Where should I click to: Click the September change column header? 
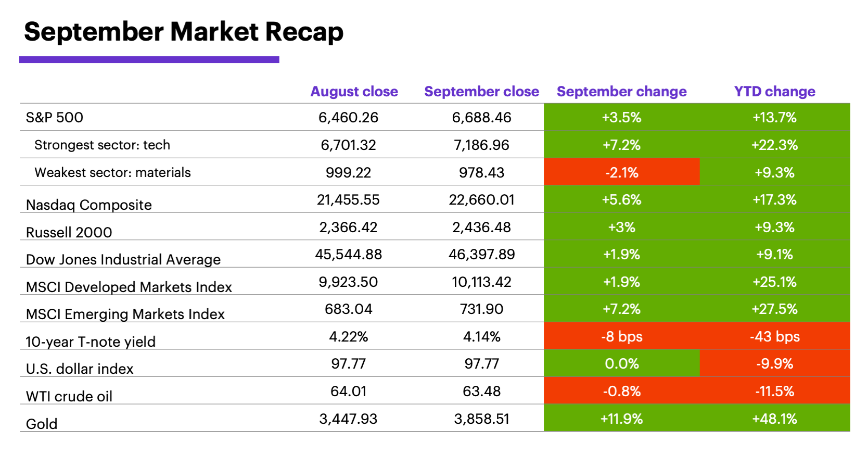coord(621,92)
